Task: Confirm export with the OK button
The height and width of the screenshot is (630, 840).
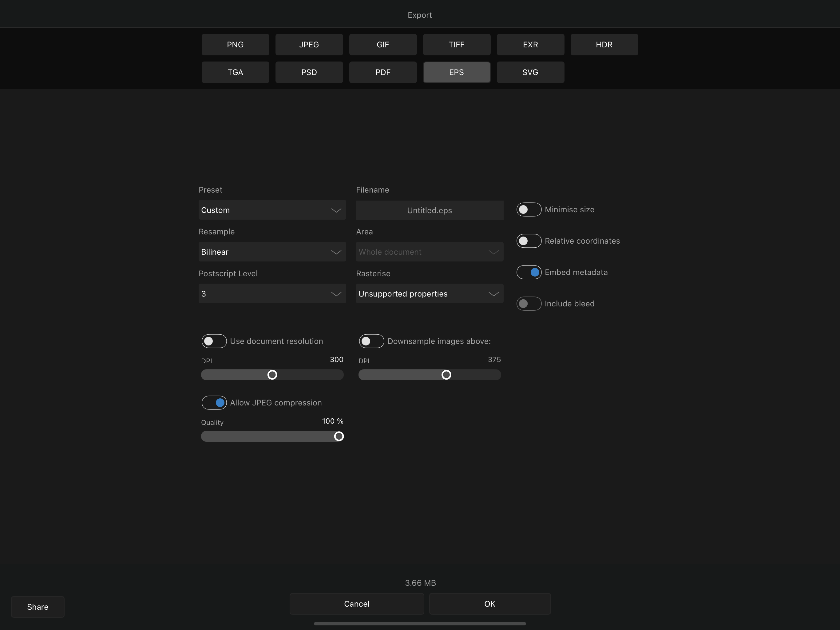Action: point(489,604)
